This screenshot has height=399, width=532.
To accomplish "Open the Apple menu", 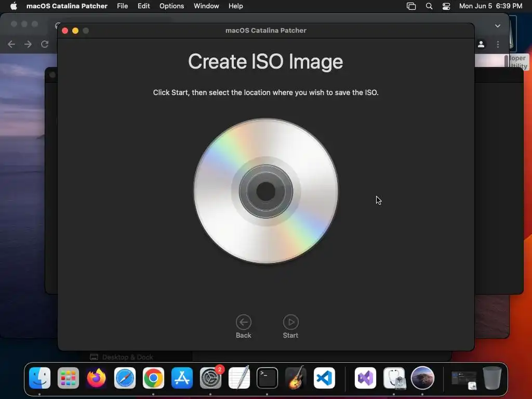I will coord(14,6).
